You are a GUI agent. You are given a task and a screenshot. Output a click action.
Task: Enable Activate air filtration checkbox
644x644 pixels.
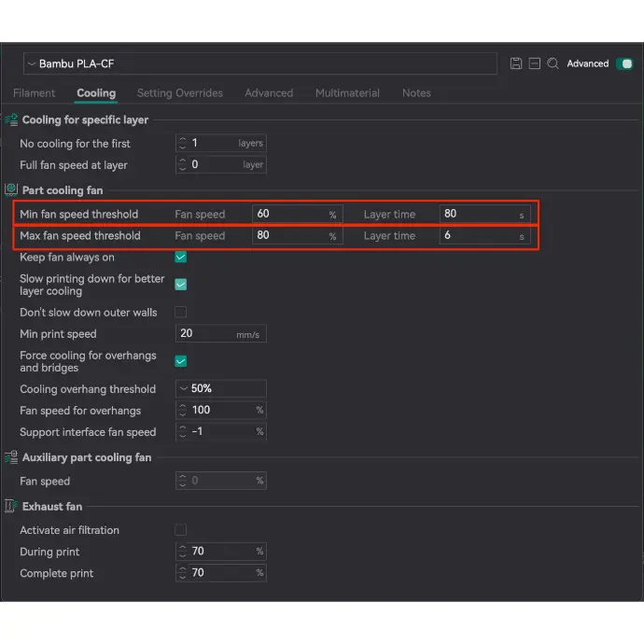click(x=181, y=530)
